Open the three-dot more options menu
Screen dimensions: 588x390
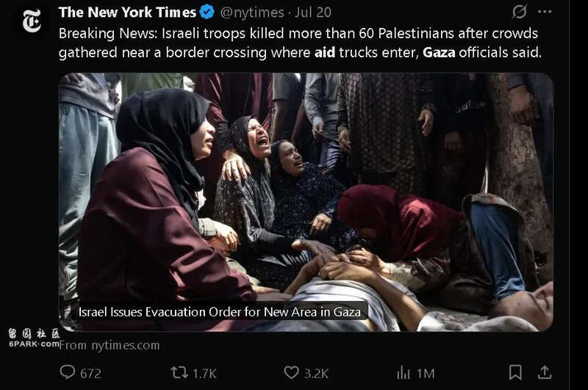point(545,12)
